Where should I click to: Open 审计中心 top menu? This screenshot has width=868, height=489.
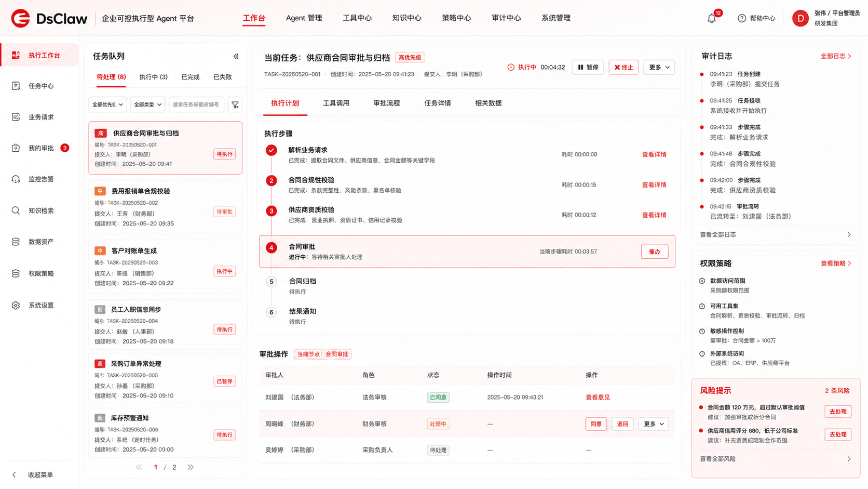coord(506,18)
